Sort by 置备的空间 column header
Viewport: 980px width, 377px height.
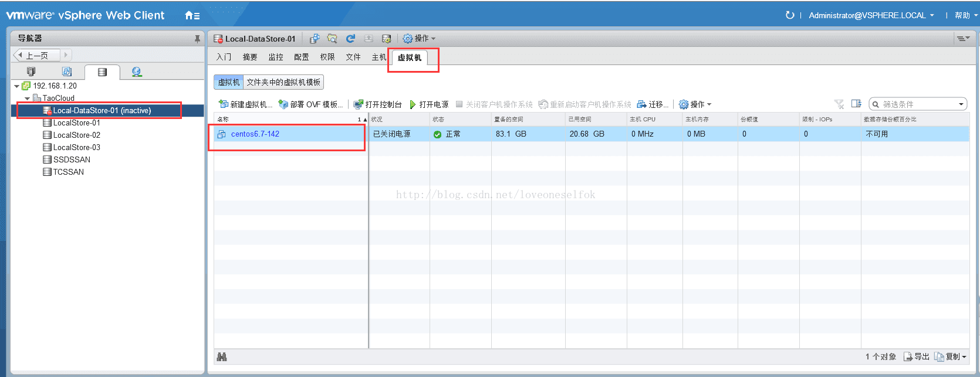pyautogui.click(x=528, y=119)
